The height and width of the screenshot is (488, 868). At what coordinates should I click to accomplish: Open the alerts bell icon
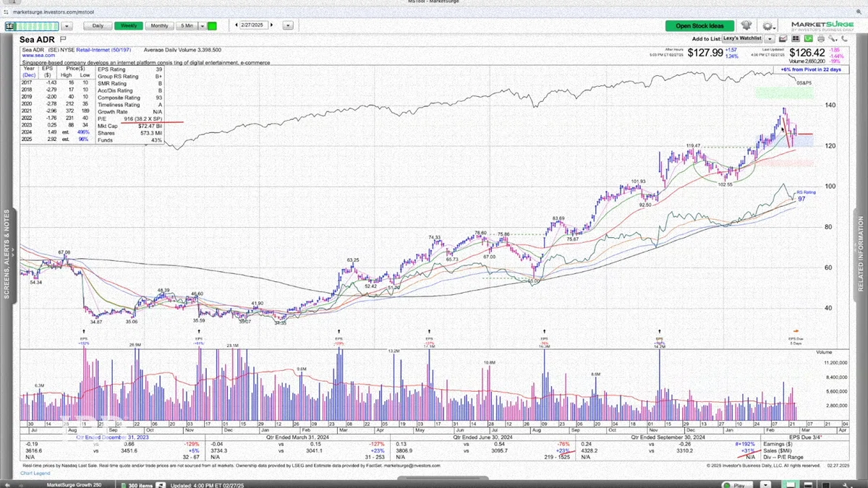[746, 26]
